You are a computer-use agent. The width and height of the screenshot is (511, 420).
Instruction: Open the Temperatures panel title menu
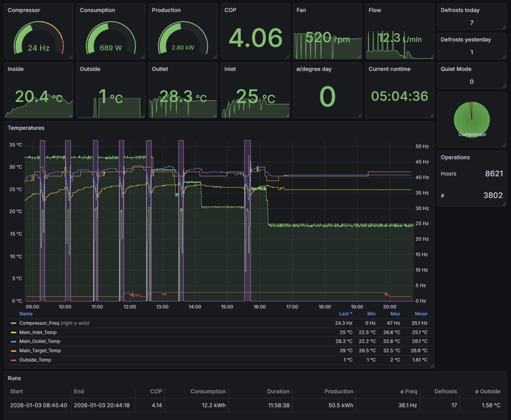[25, 128]
